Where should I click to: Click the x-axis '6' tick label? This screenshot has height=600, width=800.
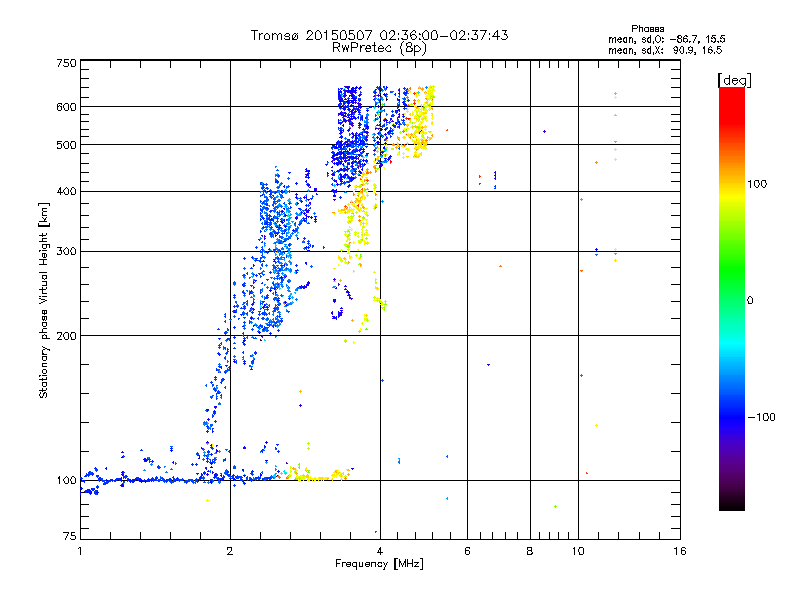(x=467, y=551)
